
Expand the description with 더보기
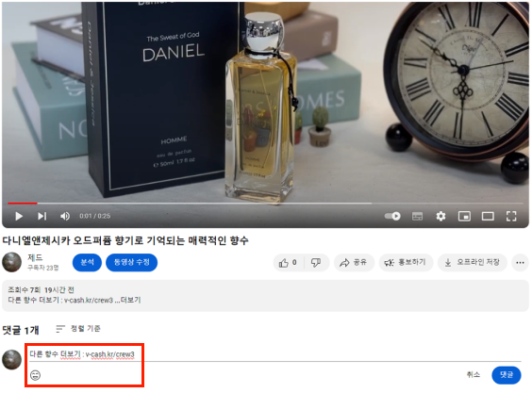click(x=130, y=300)
